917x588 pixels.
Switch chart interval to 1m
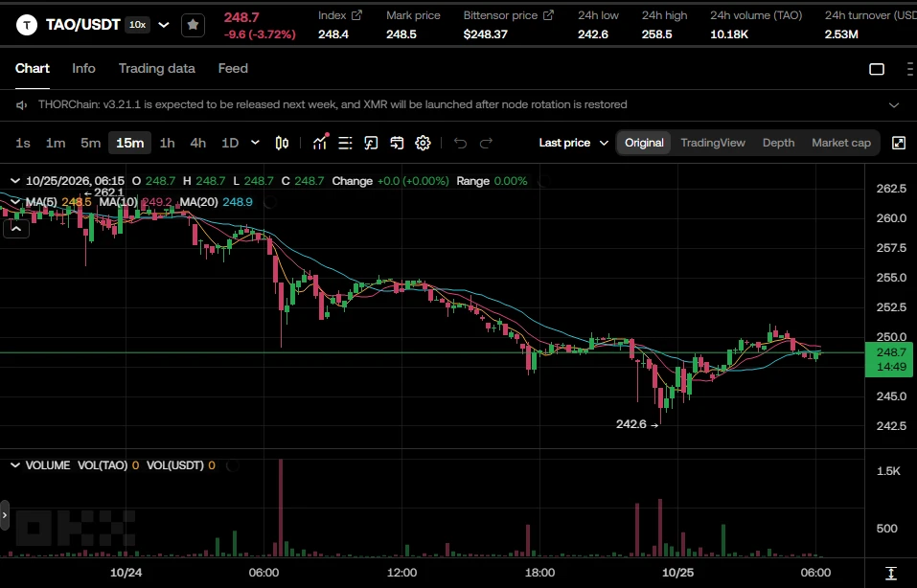[x=56, y=143]
